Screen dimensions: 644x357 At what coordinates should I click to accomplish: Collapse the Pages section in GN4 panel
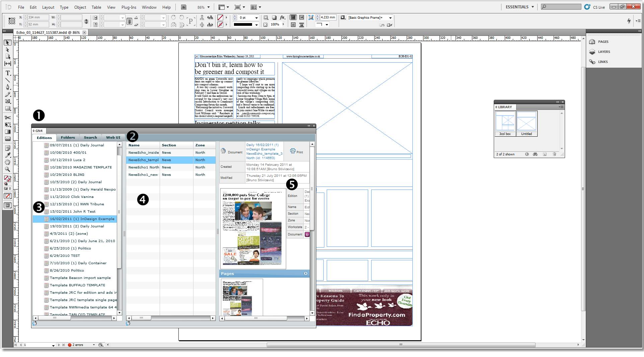click(306, 274)
